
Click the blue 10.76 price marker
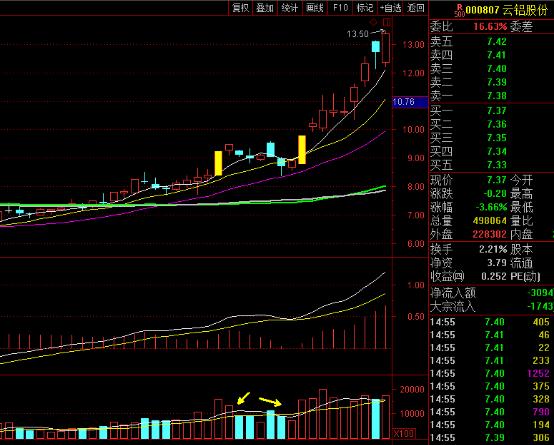point(410,102)
